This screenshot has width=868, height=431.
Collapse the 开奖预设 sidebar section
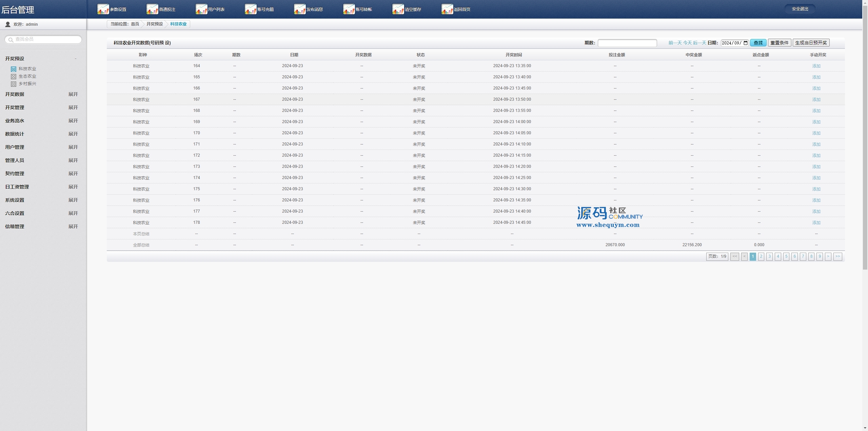point(75,59)
